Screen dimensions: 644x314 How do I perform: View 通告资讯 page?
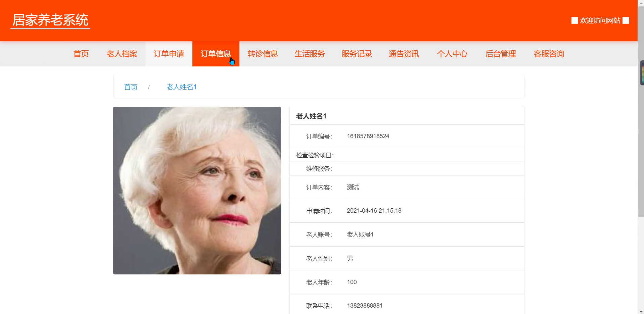click(x=404, y=54)
